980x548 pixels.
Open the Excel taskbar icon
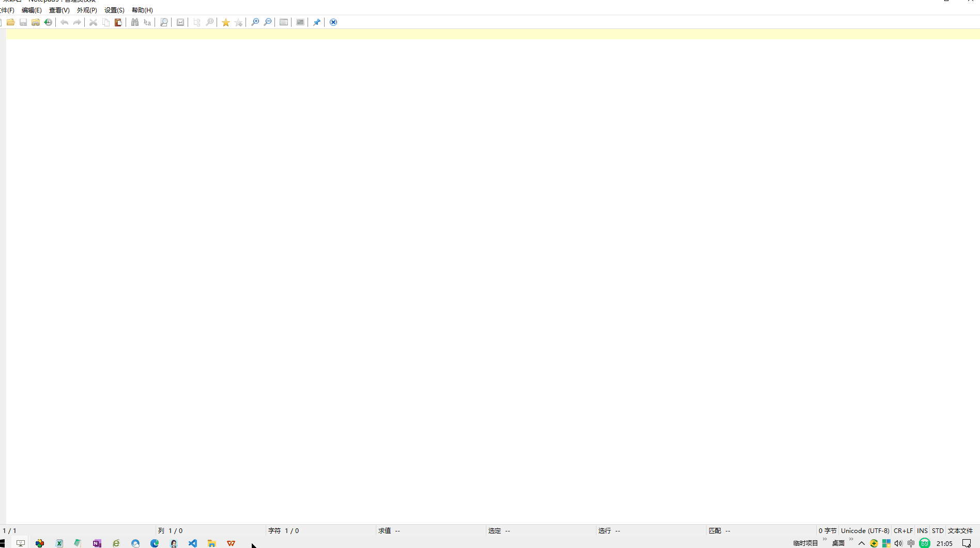(x=59, y=543)
